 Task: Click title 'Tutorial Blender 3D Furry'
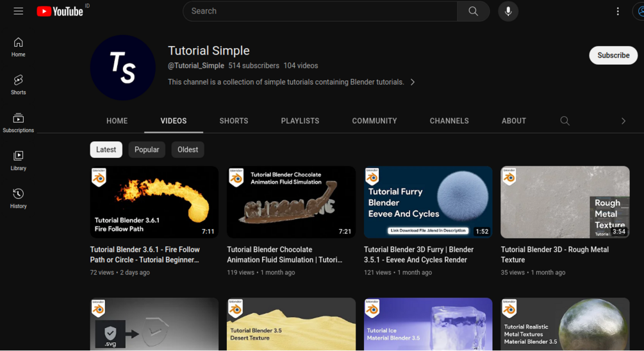pyautogui.click(x=418, y=255)
